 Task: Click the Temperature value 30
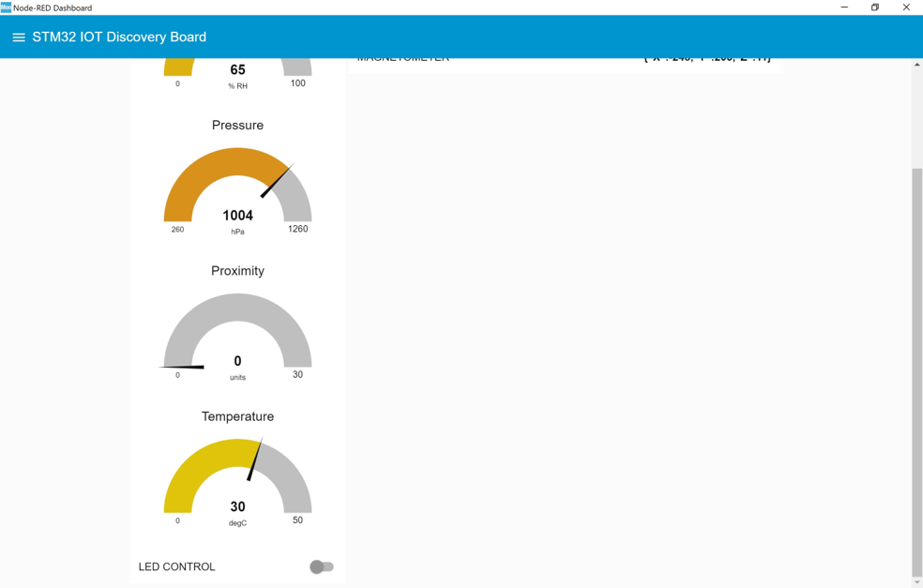coord(238,506)
